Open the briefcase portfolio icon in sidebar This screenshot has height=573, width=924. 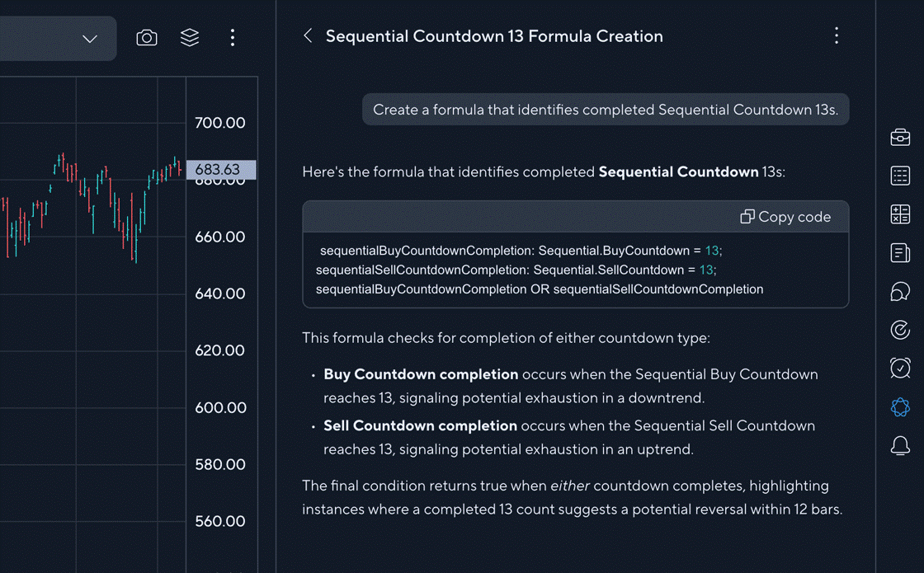pyautogui.click(x=900, y=137)
